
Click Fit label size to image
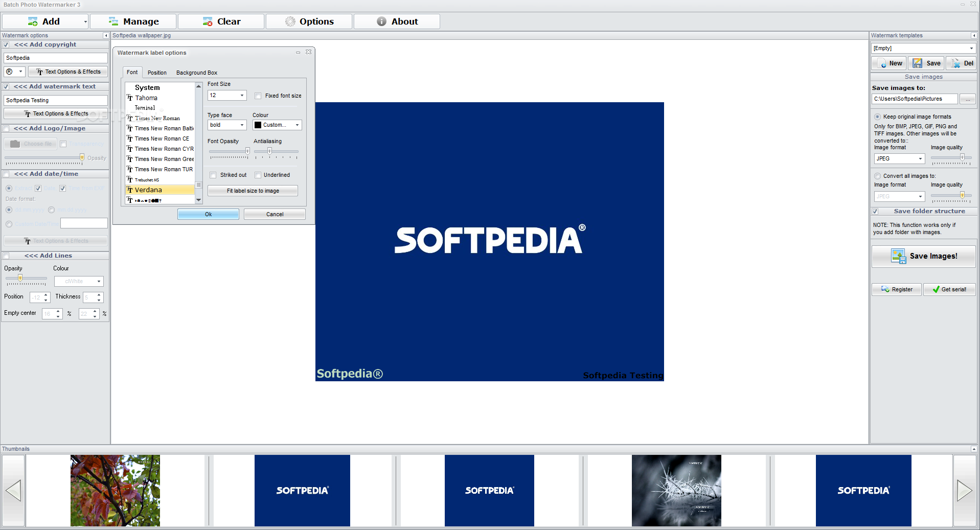(x=253, y=191)
